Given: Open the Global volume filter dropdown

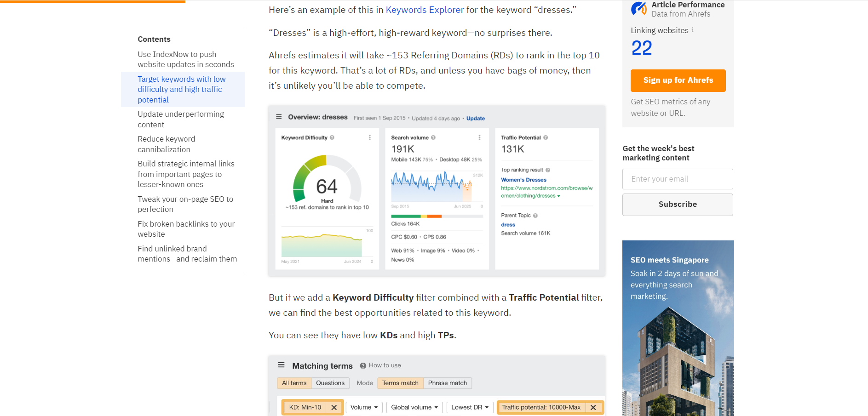Looking at the screenshot, I should [414, 407].
